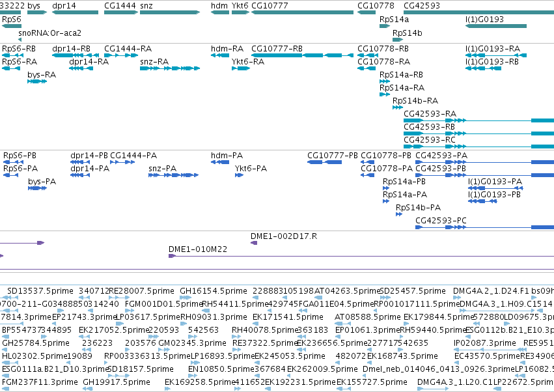Select the dpr14-RA transcript label
Viewport: 554px width, 392px height.
(x=89, y=61)
